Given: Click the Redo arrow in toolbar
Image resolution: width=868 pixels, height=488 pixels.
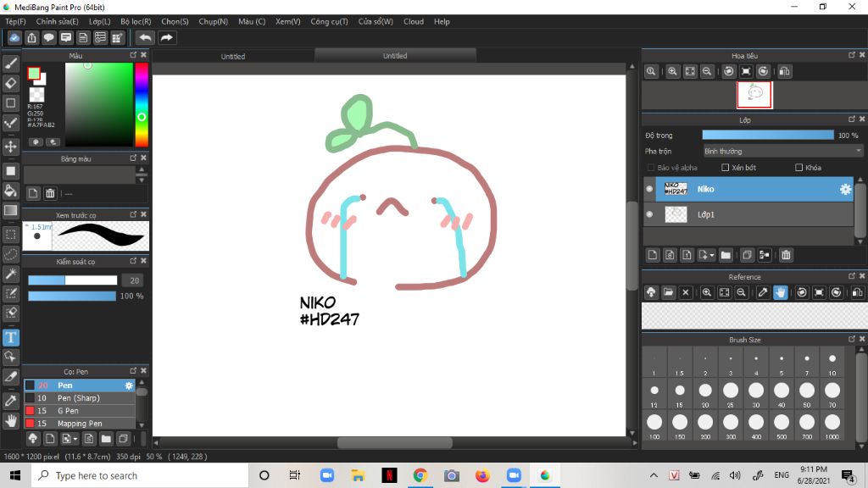Looking at the screenshot, I should (x=166, y=37).
